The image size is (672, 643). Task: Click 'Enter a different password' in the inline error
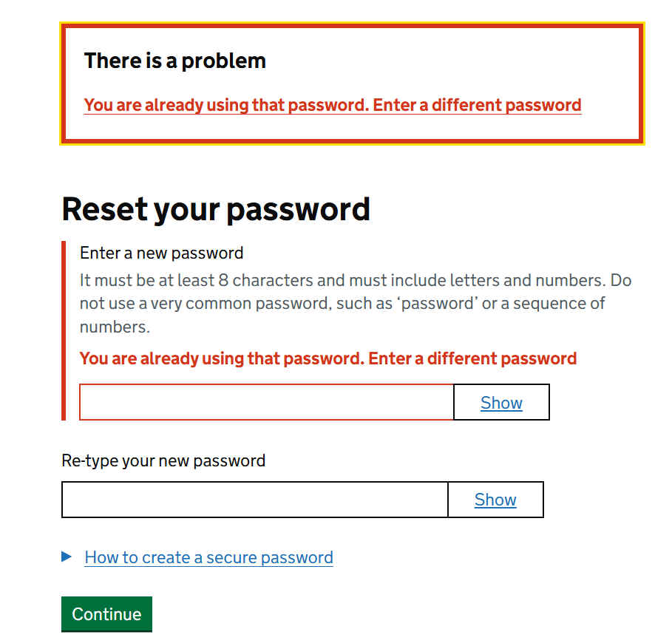472,358
